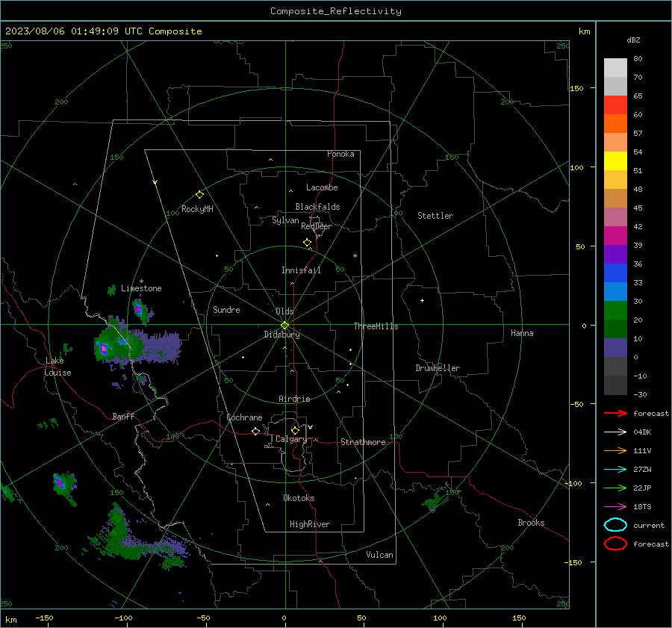Click the storm cell below the Limestone label
The image size is (672, 628).
141,310
